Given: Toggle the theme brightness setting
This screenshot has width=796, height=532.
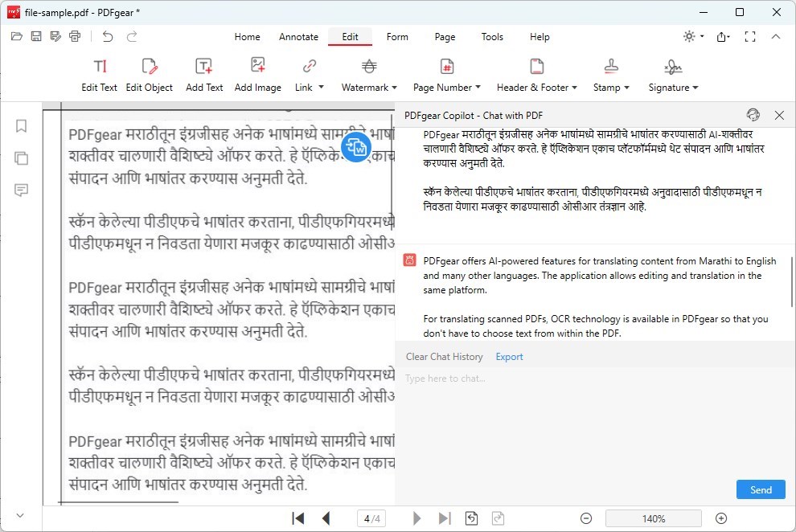Looking at the screenshot, I should pos(689,36).
